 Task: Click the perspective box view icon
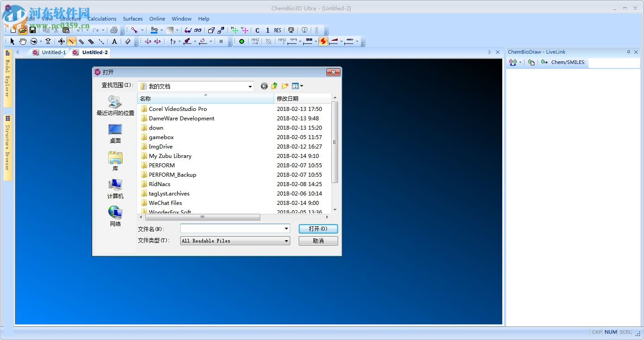click(212, 30)
